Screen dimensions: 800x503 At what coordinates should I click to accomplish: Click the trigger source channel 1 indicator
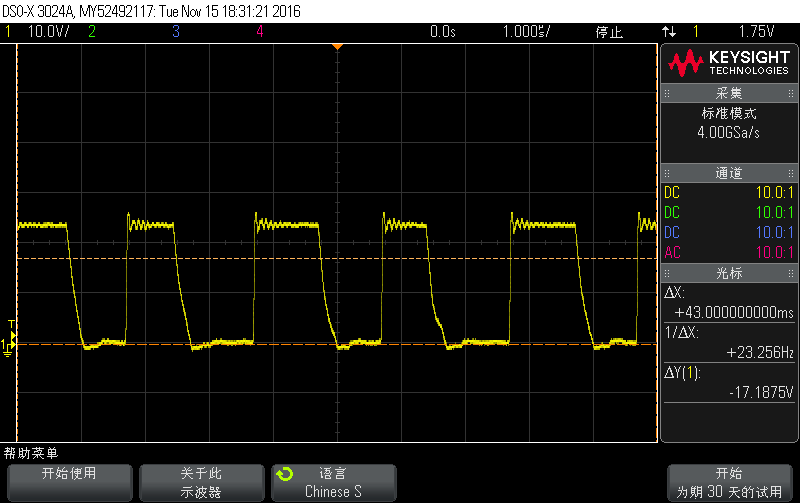coord(695,32)
